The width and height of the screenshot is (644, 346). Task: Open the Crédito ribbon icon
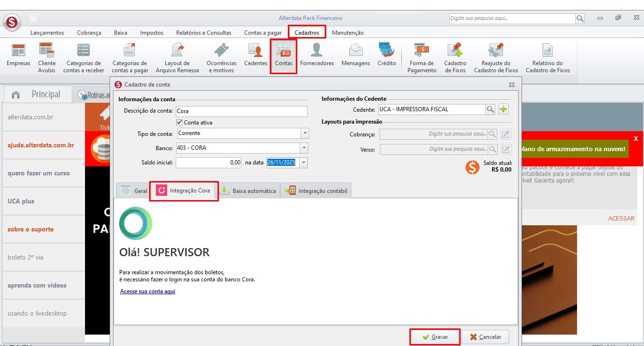(x=387, y=56)
